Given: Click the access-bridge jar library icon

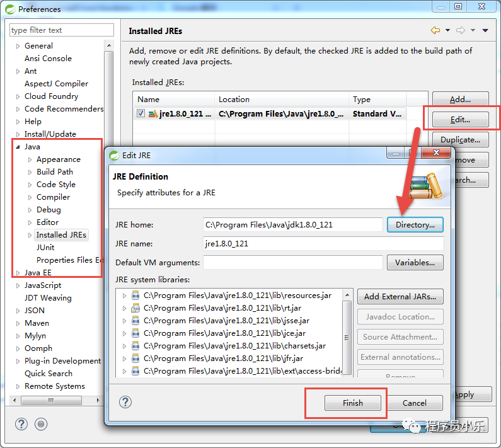Looking at the screenshot, I should (x=135, y=371).
